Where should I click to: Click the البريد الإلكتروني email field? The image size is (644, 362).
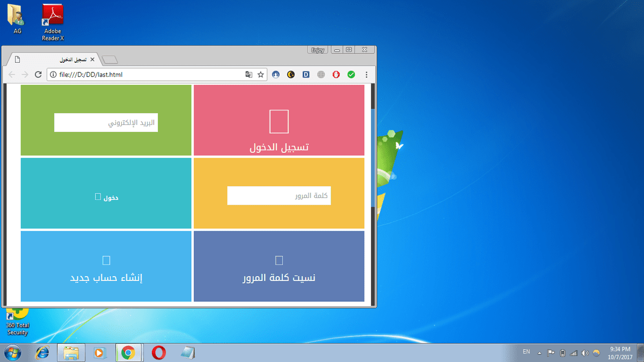coord(106,122)
